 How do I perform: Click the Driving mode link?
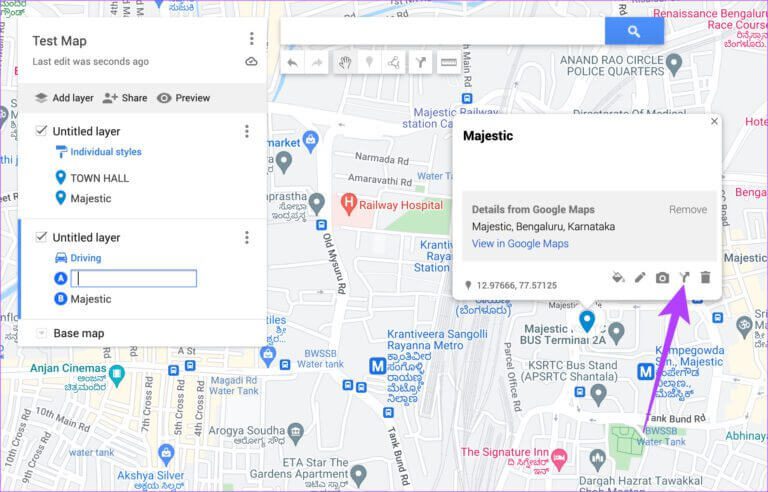point(86,258)
